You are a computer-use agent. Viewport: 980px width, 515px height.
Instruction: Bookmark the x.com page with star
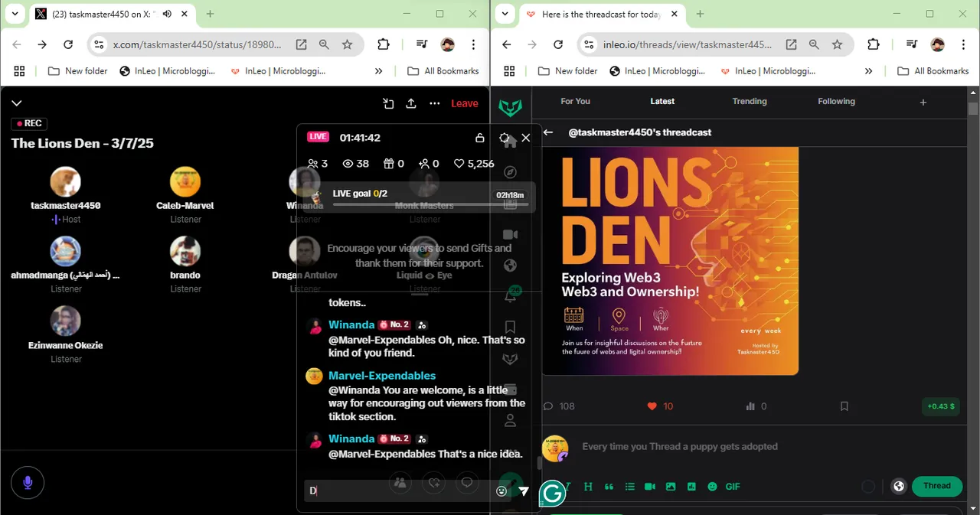pos(347,44)
